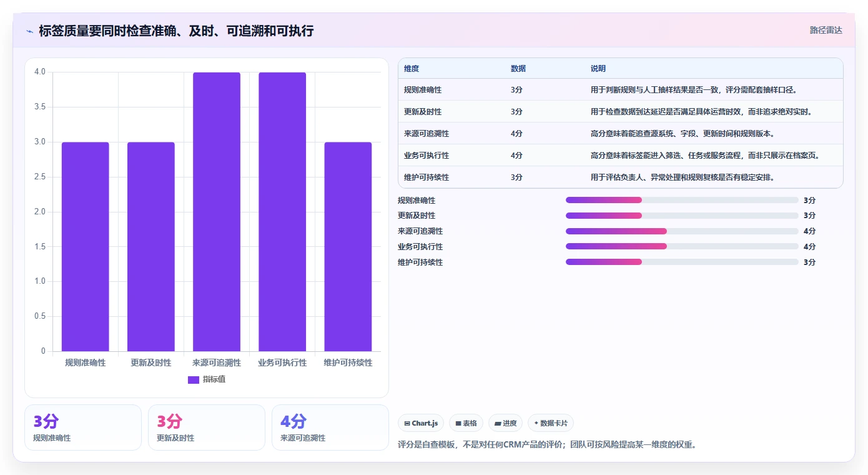This screenshot has width=868, height=475.
Task: Click the 数据卡片 chip
Action: (x=551, y=423)
